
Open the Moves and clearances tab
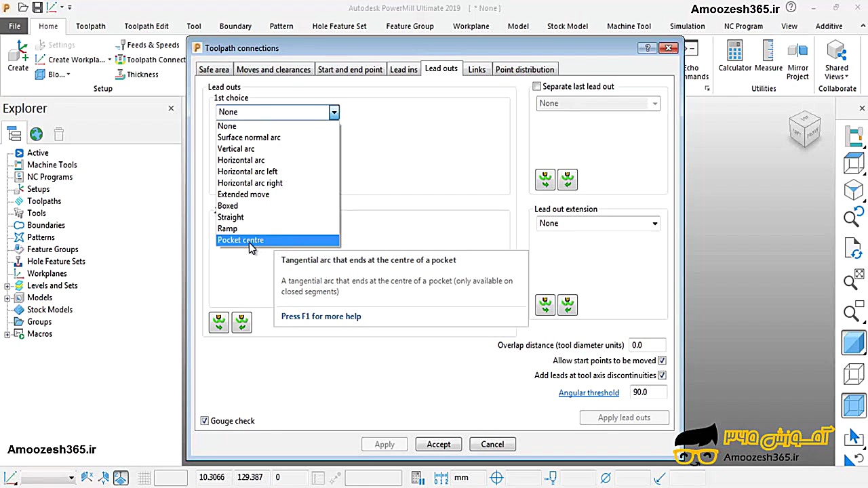click(273, 70)
